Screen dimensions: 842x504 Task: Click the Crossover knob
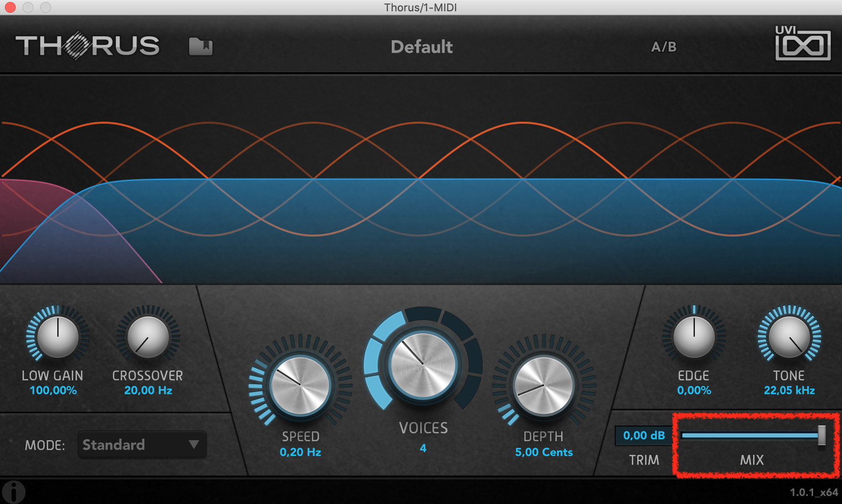tap(148, 337)
